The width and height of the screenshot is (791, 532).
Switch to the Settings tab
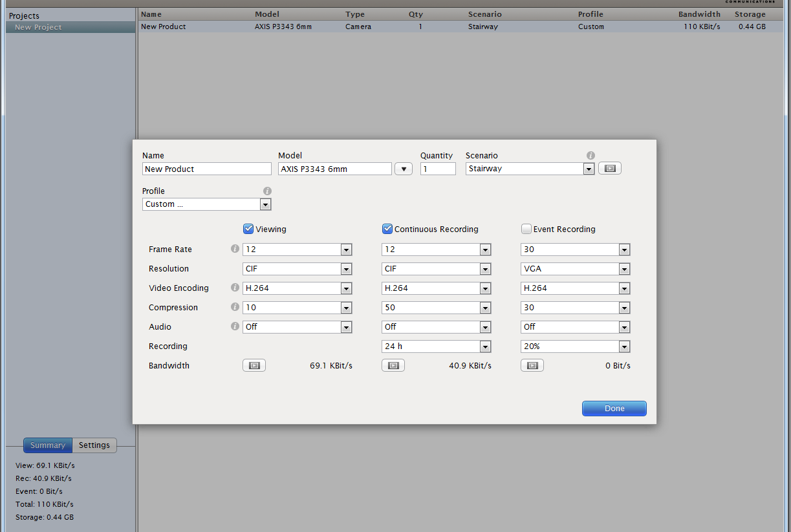pyautogui.click(x=94, y=445)
